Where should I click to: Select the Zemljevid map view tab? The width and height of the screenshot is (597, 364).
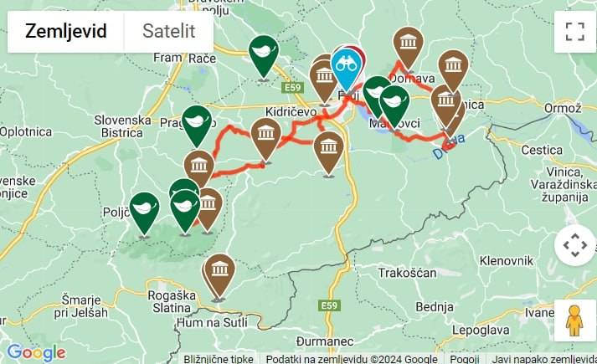pos(65,31)
